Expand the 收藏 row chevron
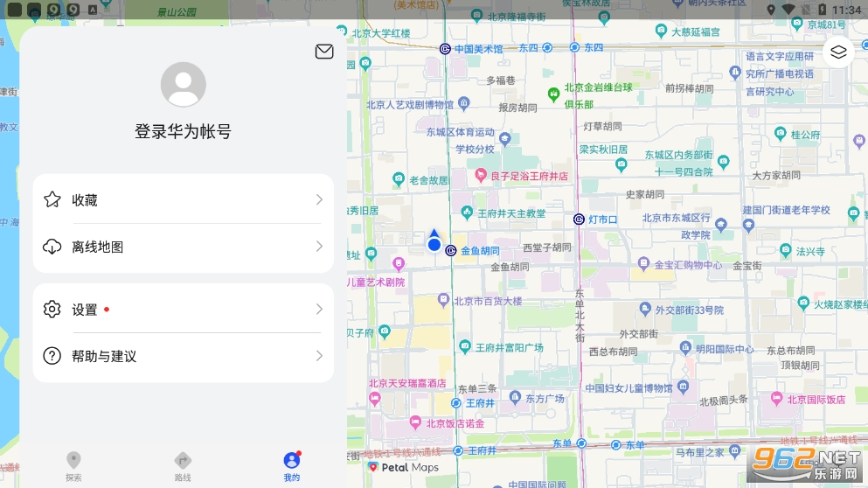This screenshot has height=488, width=868. point(319,199)
